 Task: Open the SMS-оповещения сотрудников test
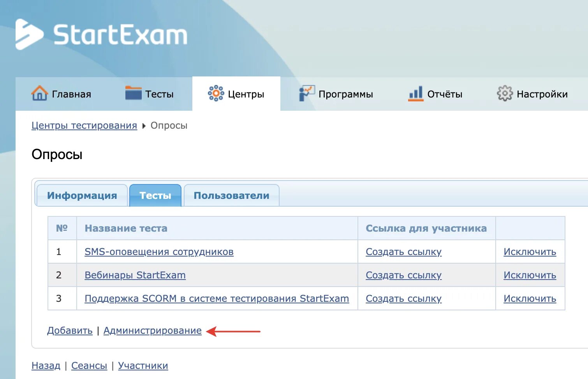point(159,252)
